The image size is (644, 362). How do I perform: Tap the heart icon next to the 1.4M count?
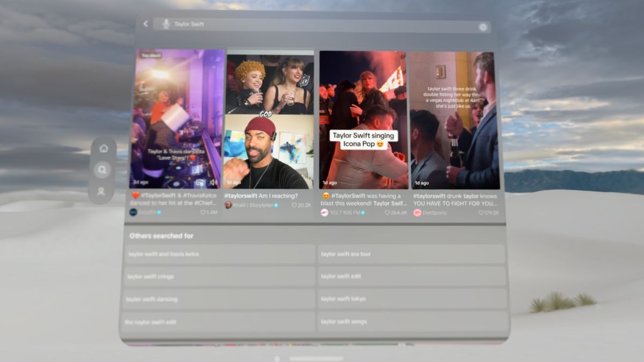[x=202, y=212]
